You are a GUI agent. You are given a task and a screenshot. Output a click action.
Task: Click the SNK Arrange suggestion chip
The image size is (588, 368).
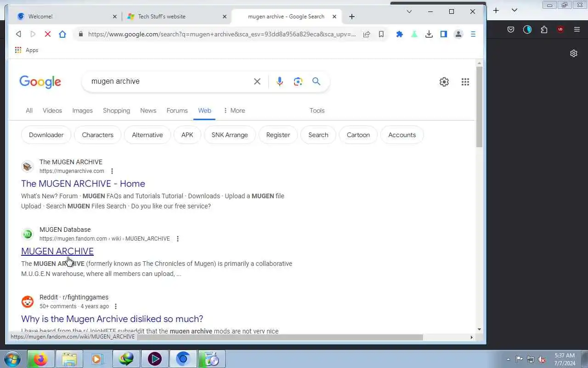tap(230, 135)
